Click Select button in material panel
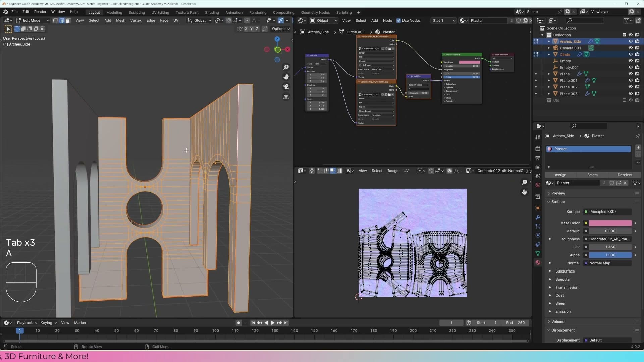The width and height of the screenshot is (644, 362). click(x=592, y=175)
